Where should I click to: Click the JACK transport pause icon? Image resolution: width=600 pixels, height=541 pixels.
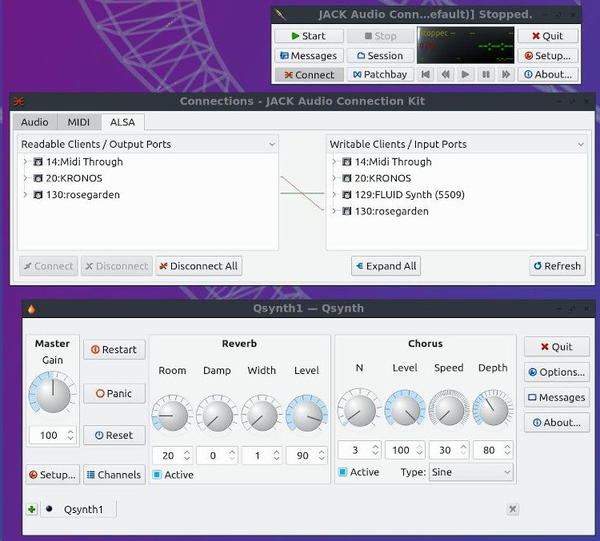[x=485, y=74]
